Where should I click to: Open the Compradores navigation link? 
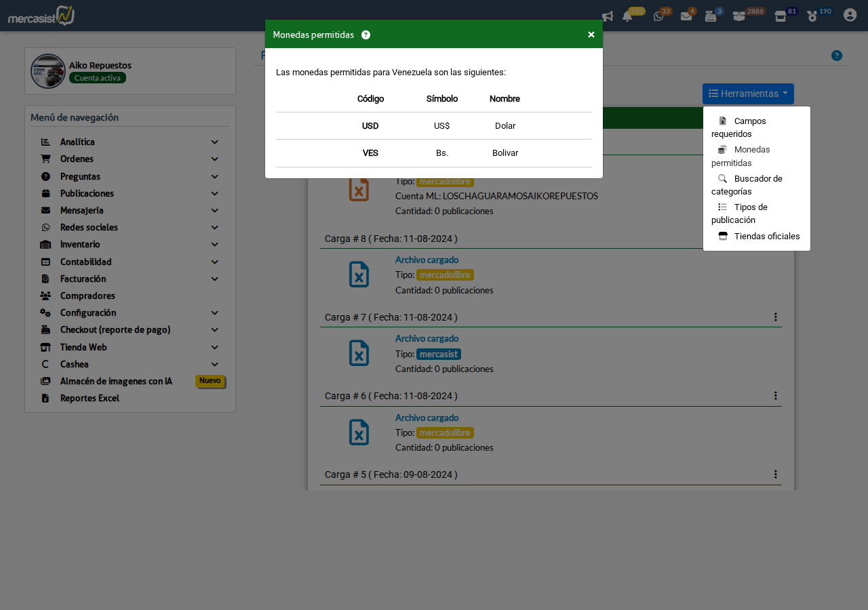pyautogui.click(x=87, y=296)
